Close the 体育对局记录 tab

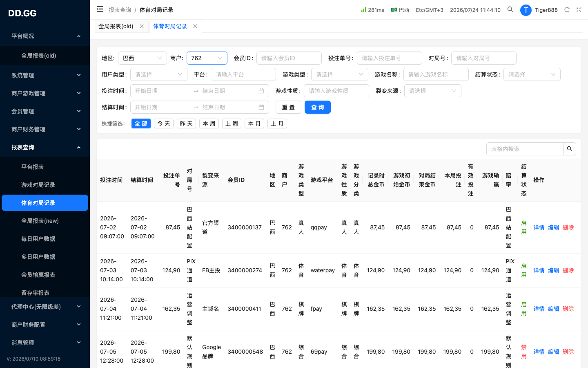coord(195,26)
